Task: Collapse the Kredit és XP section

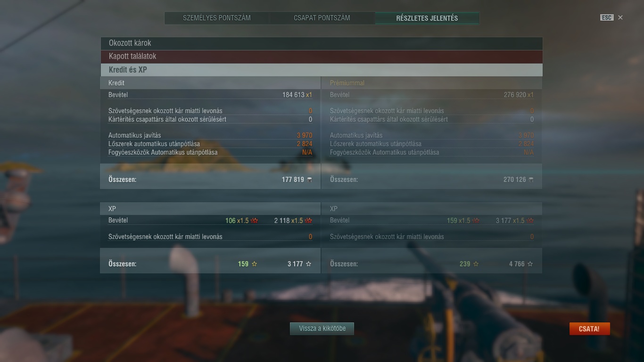Action: tap(322, 70)
